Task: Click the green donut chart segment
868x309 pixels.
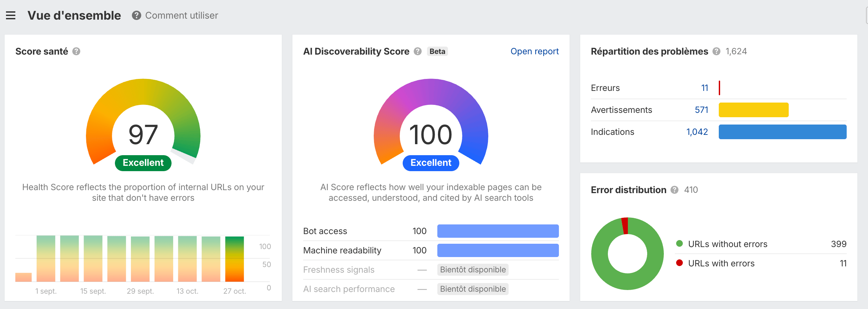Action: click(628, 281)
